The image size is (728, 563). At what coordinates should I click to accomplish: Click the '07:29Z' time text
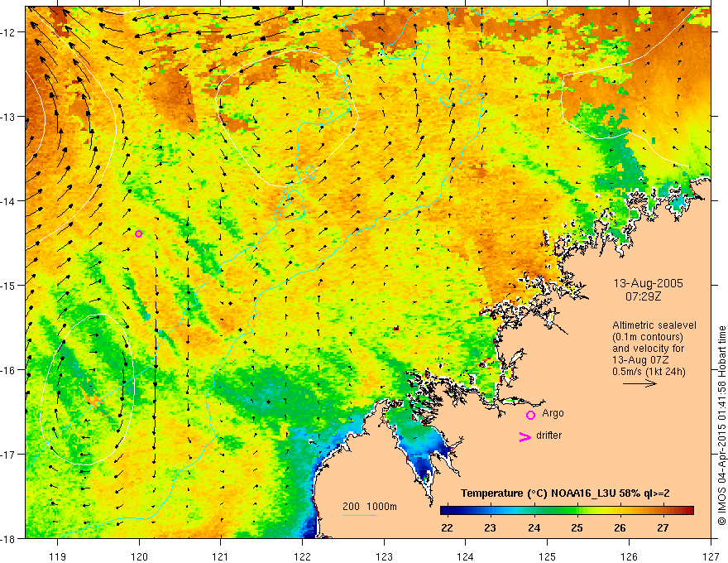click(x=643, y=296)
